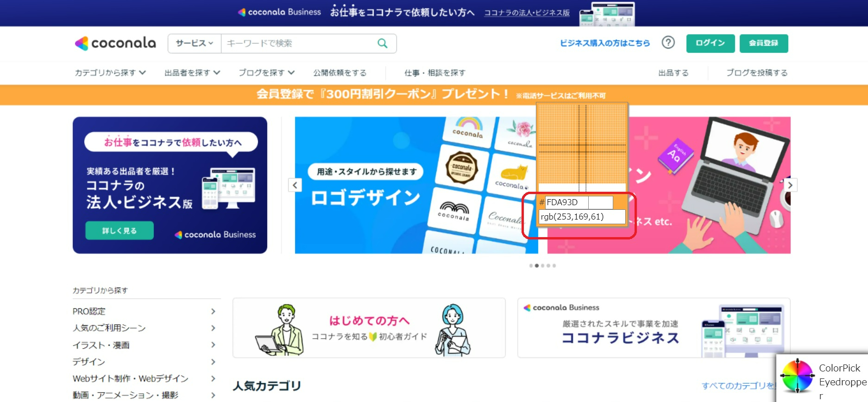
Task: Click PRO認定 category text
Action: pos(89,311)
